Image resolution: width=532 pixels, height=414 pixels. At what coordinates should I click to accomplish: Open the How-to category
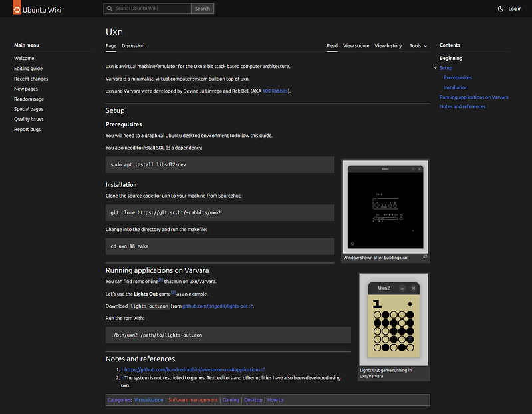(x=275, y=400)
